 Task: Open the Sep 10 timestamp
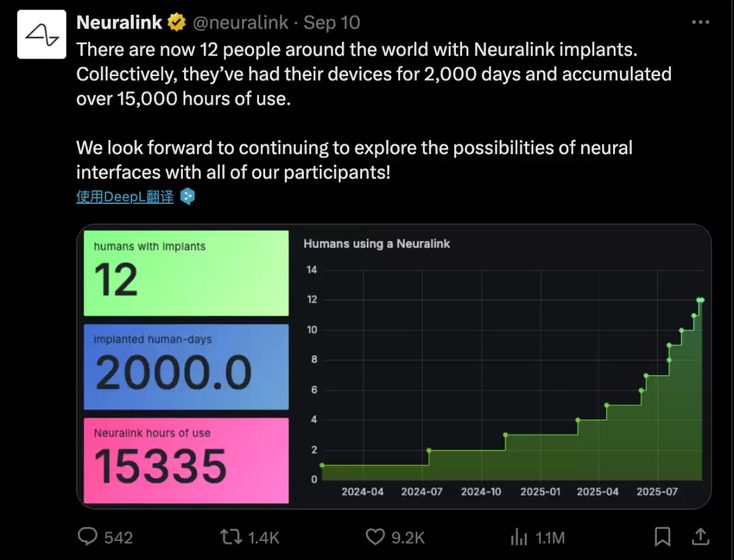332,22
